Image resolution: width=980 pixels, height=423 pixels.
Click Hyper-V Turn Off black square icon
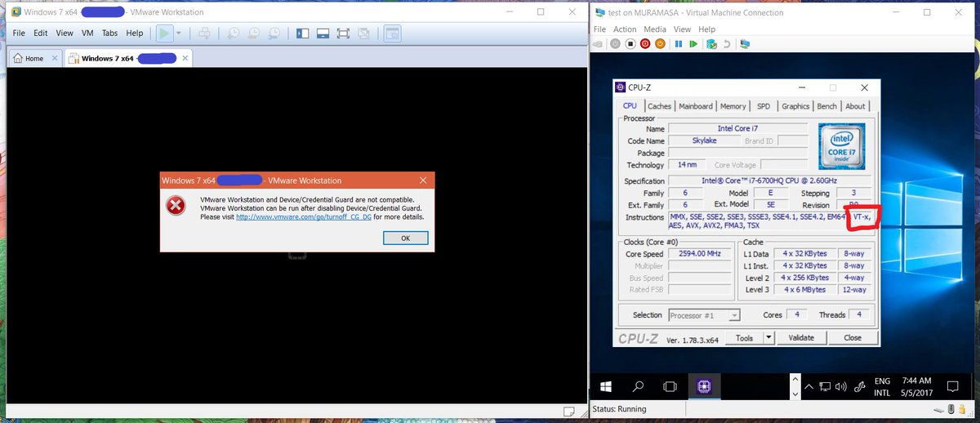click(x=631, y=44)
